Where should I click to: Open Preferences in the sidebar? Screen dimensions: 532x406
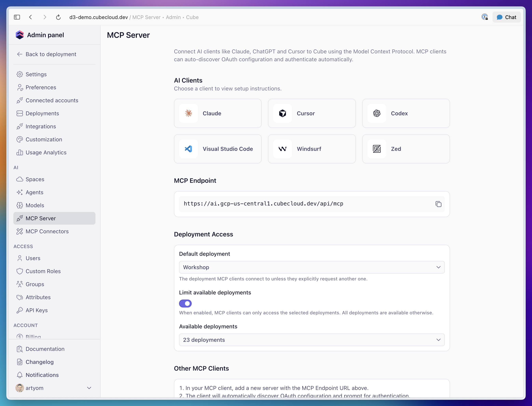(x=54, y=87)
